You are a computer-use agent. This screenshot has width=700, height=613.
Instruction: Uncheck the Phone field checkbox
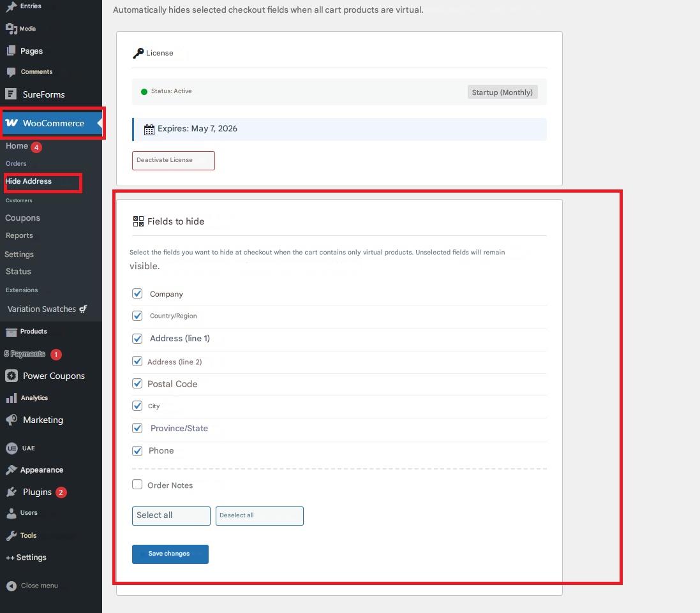(137, 451)
